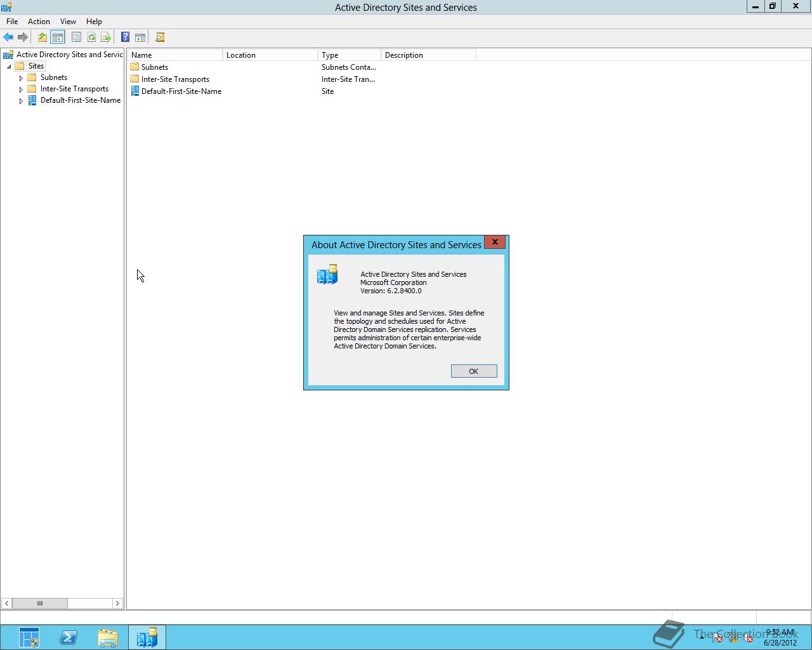
Task: Click Default-First-Site-Name site icon in list
Action: tap(134, 91)
